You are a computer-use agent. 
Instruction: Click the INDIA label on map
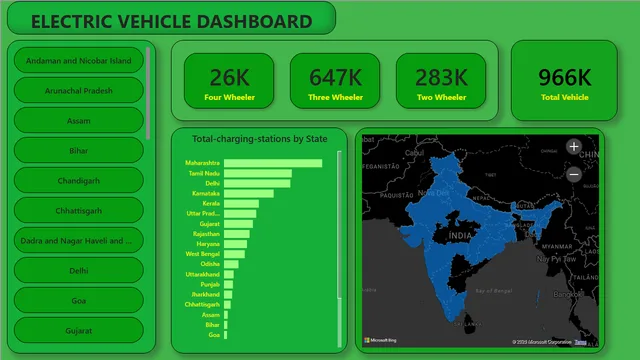pyautogui.click(x=460, y=236)
